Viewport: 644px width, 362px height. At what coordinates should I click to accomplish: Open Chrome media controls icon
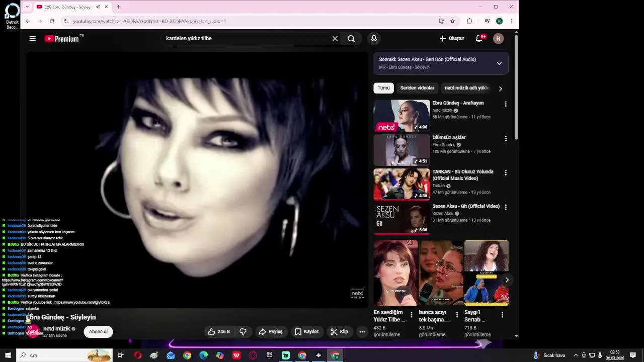[487, 21]
